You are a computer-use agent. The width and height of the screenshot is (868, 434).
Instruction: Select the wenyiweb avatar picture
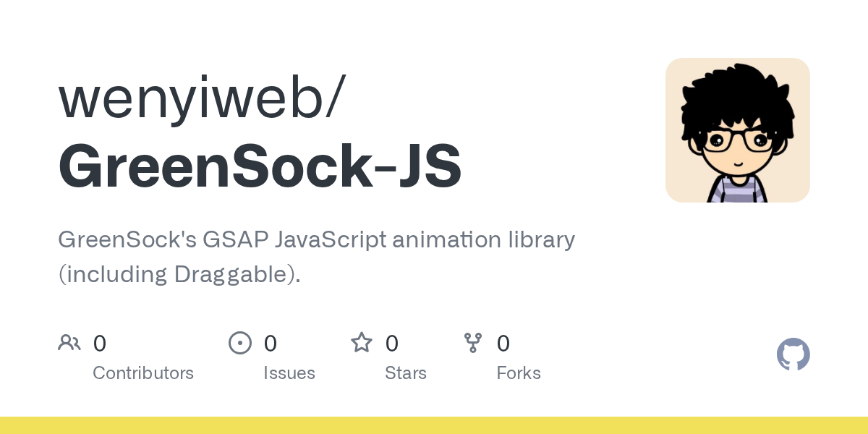[x=738, y=130]
